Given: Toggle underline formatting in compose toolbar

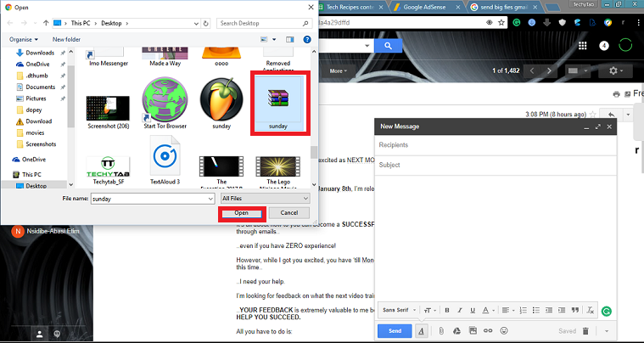Looking at the screenshot, I should pyautogui.click(x=473, y=310).
